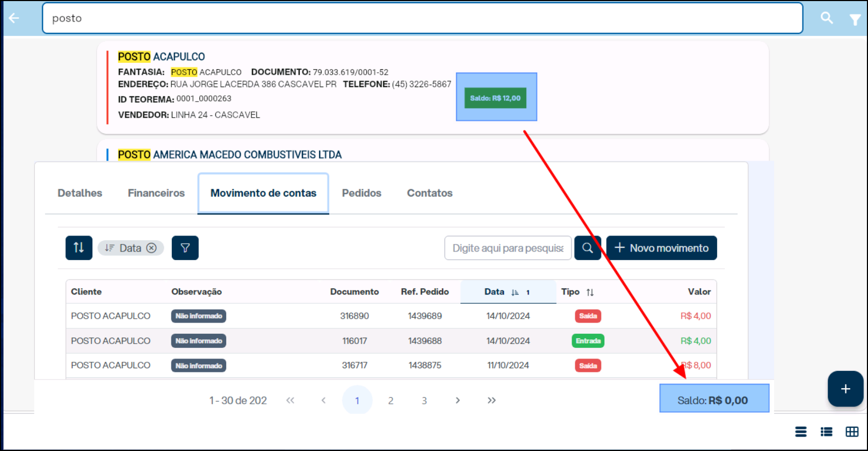Click vendor LINHA 24 - CASCAVEL

coord(215,115)
